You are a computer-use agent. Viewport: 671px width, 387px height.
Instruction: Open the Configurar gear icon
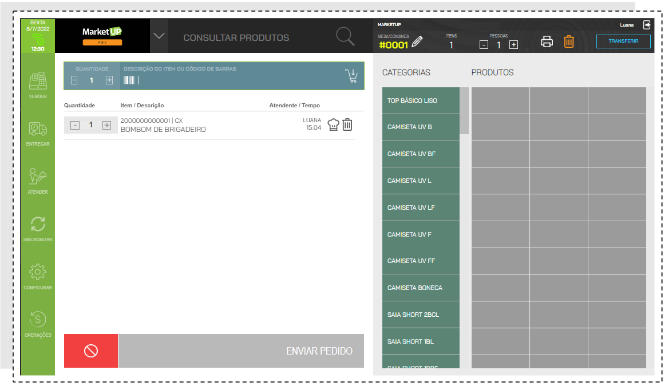[38, 272]
